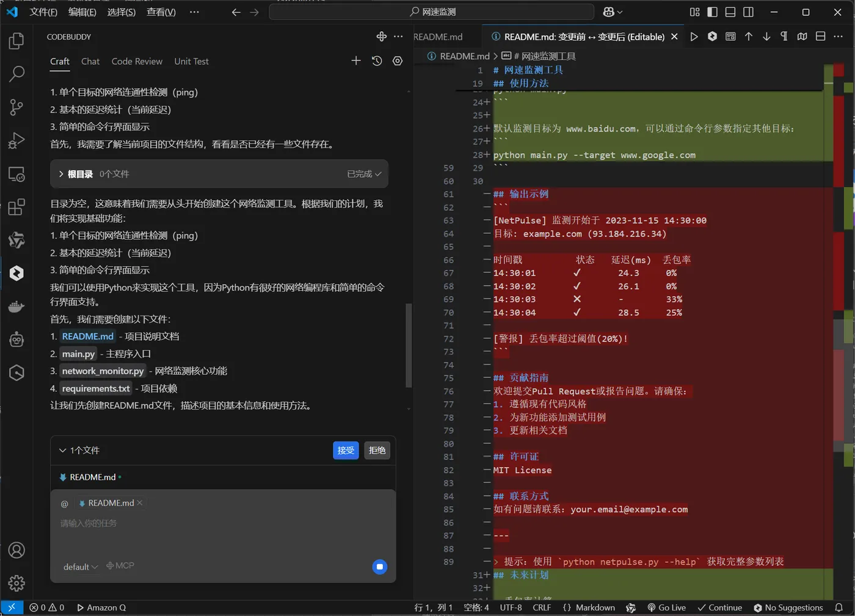The width and height of the screenshot is (855, 616).
Task: Open the editor more actions ellipsis
Action: tap(839, 37)
